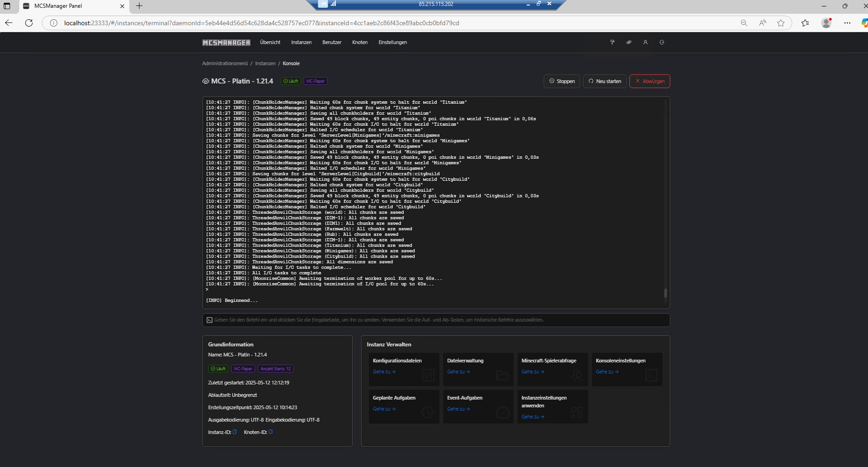Close the MCSManager Panel tab
Image resolution: width=868 pixels, height=467 pixels.
tap(122, 6)
